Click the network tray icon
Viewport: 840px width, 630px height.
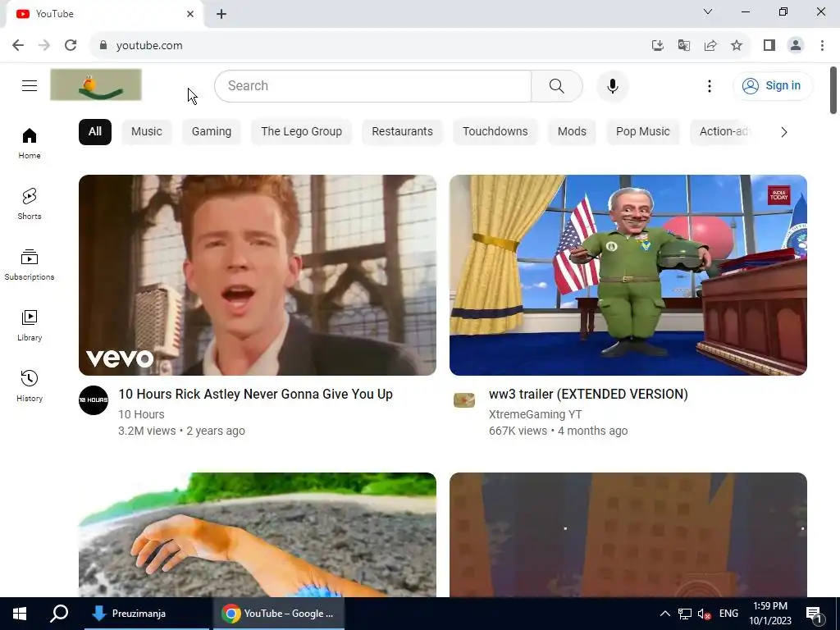(x=685, y=614)
